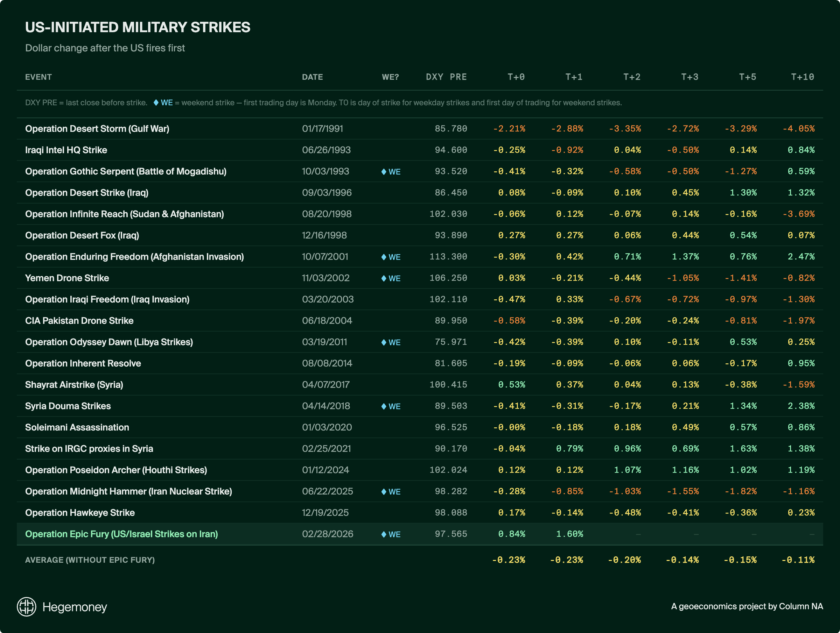
Task: Click the A geoeconomics project by Column NA credit
Action: [x=747, y=606]
